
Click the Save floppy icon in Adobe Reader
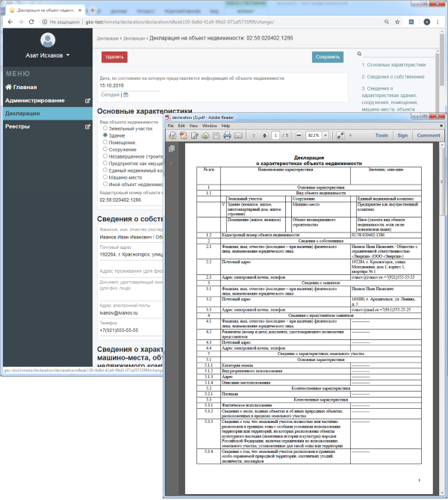coord(217,135)
